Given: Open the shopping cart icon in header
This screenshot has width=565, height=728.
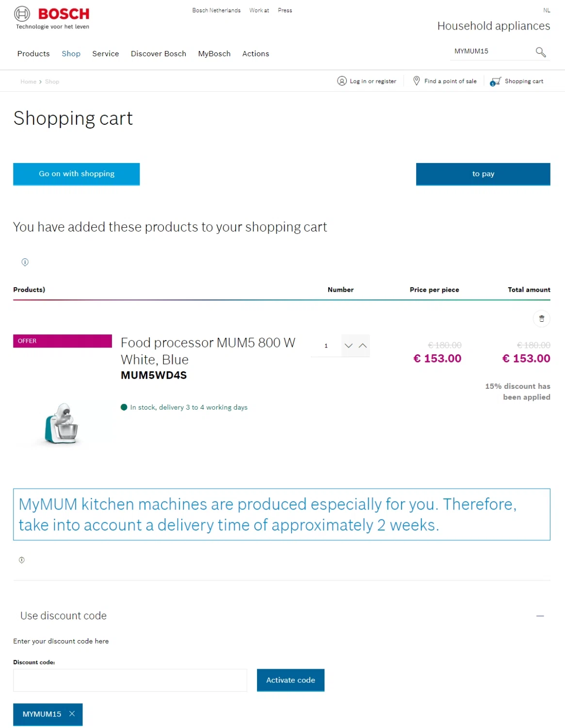Looking at the screenshot, I should tap(496, 82).
